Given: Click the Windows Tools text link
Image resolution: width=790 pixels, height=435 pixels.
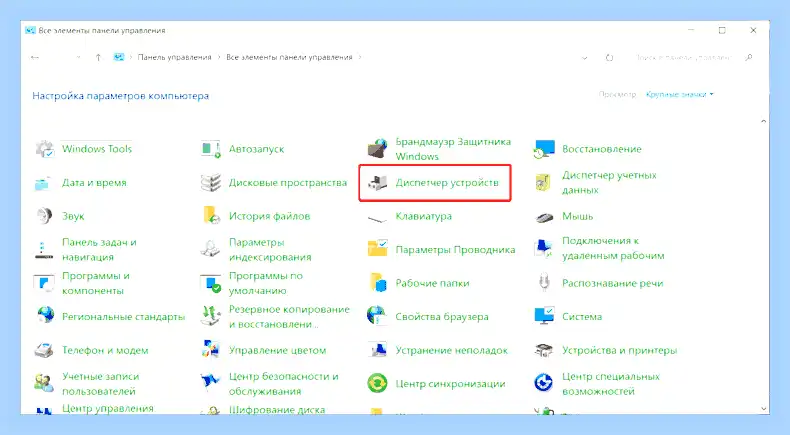Looking at the screenshot, I should tap(97, 149).
